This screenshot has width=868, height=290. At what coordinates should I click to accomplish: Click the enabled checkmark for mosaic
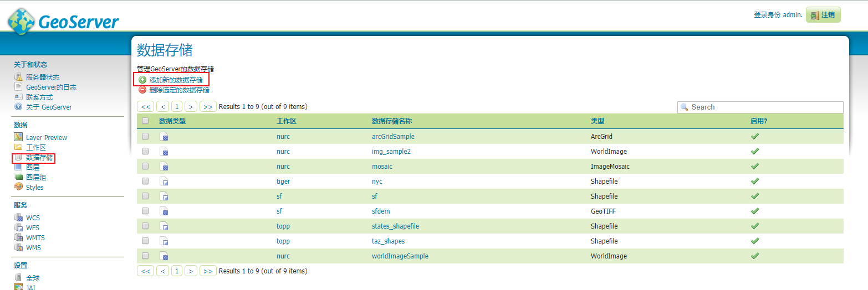point(754,165)
